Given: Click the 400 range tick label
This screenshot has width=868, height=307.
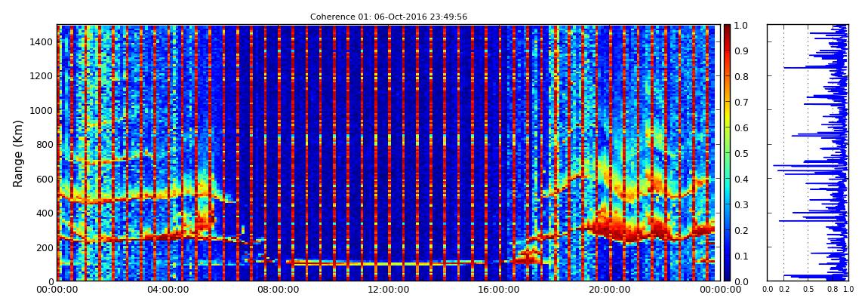Looking at the screenshot, I should tap(45, 213).
